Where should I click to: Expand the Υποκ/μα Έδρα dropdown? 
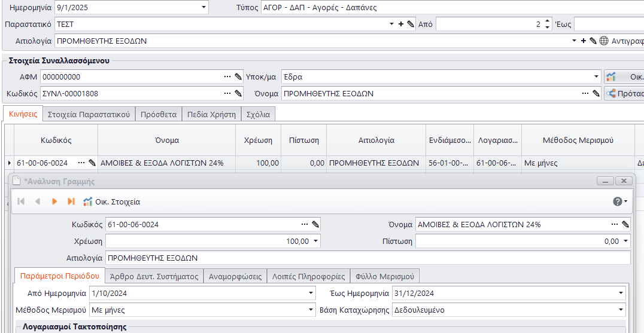tap(596, 77)
